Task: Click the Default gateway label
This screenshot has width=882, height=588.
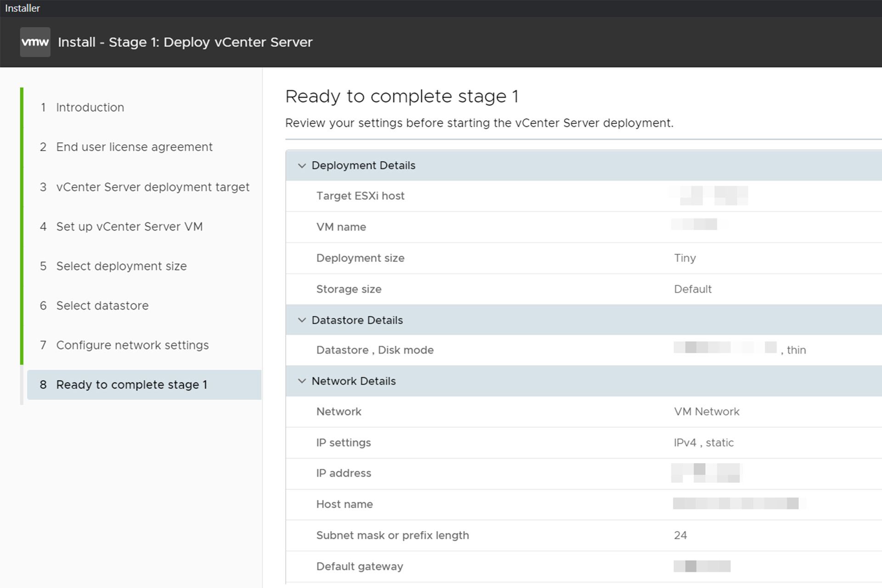Action: click(360, 566)
